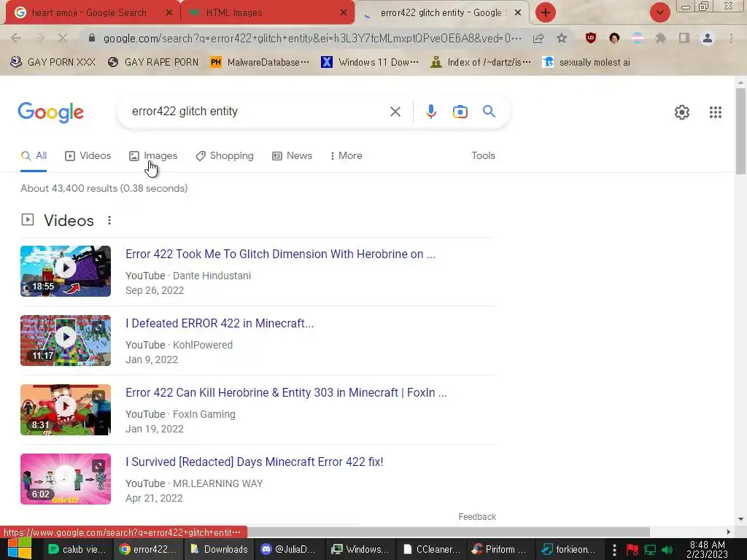The width and height of the screenshot is (747, 560).
Task: Toggle the browser side panel
Action: tap(684, 38)
